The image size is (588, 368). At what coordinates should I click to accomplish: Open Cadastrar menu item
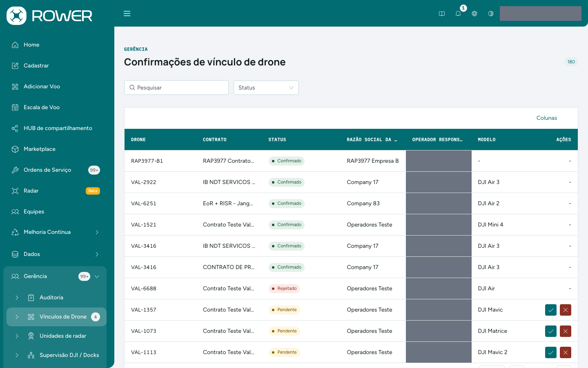tap(56, 65)
